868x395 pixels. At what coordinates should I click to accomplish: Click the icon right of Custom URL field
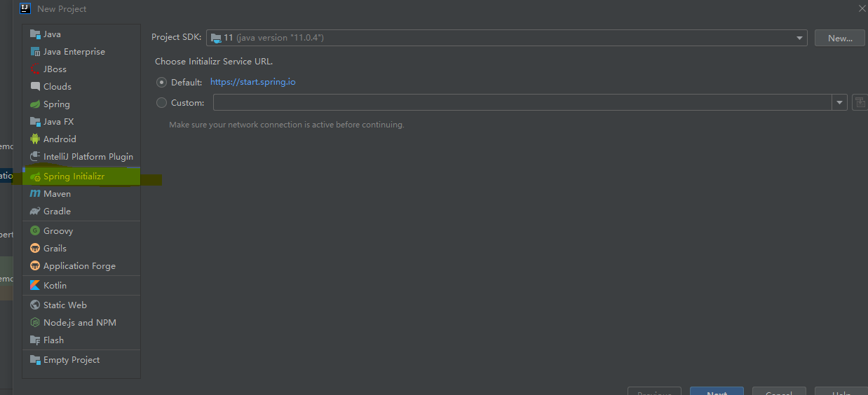tap(860, 103)
